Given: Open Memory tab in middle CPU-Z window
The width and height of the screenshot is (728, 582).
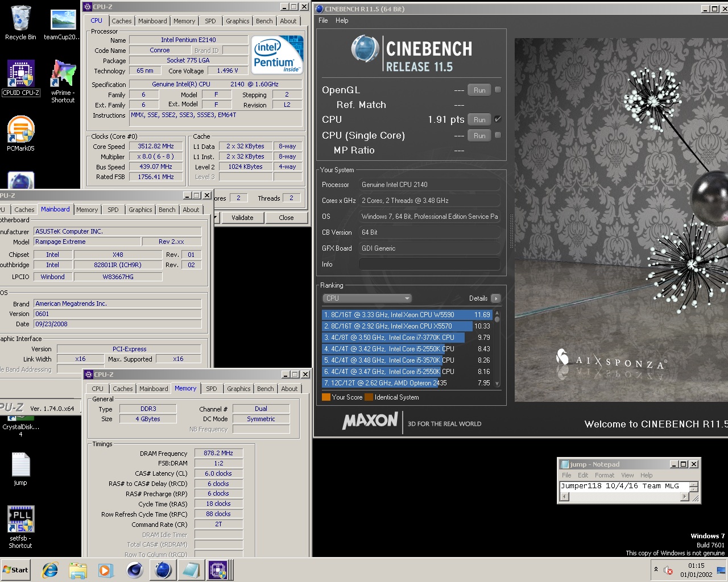Looking at the screenshot, I should click(x=87, y=210).
